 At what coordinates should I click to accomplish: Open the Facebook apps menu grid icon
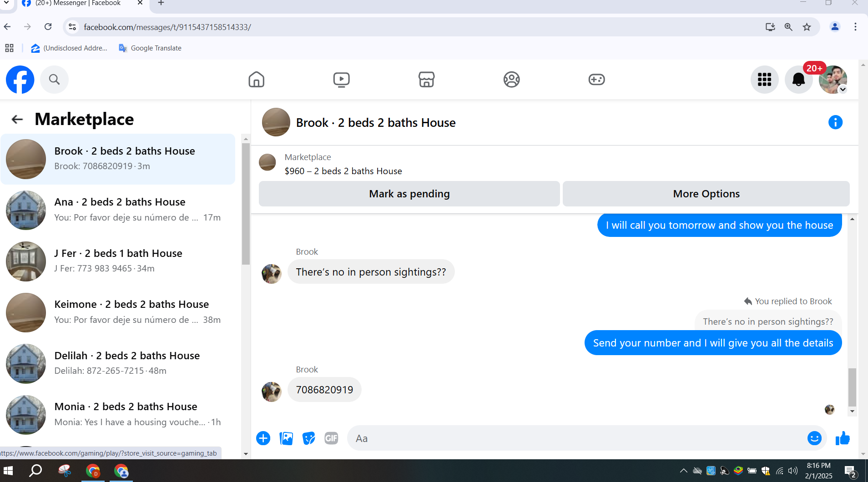pyautogui.click(x=764, y=80)
